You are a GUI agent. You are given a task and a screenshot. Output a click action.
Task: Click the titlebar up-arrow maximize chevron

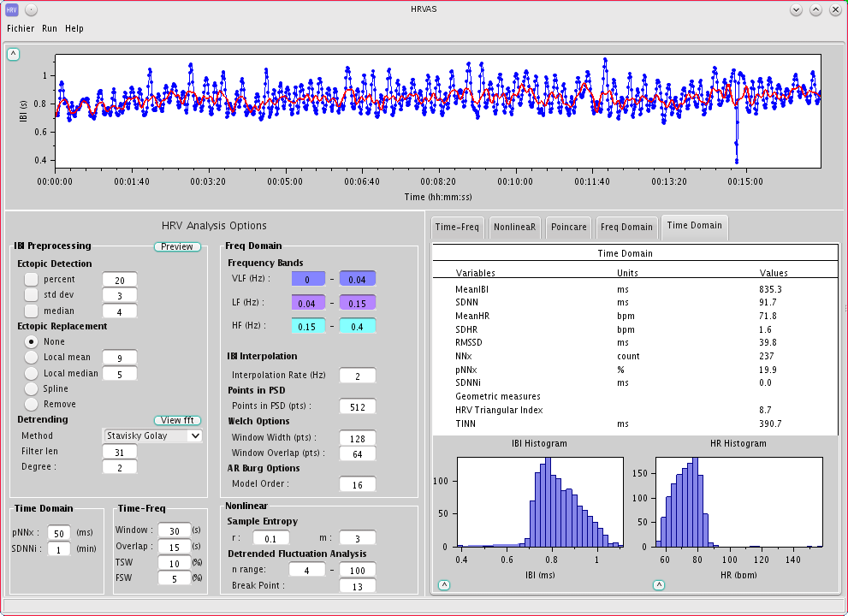point(815,9)
